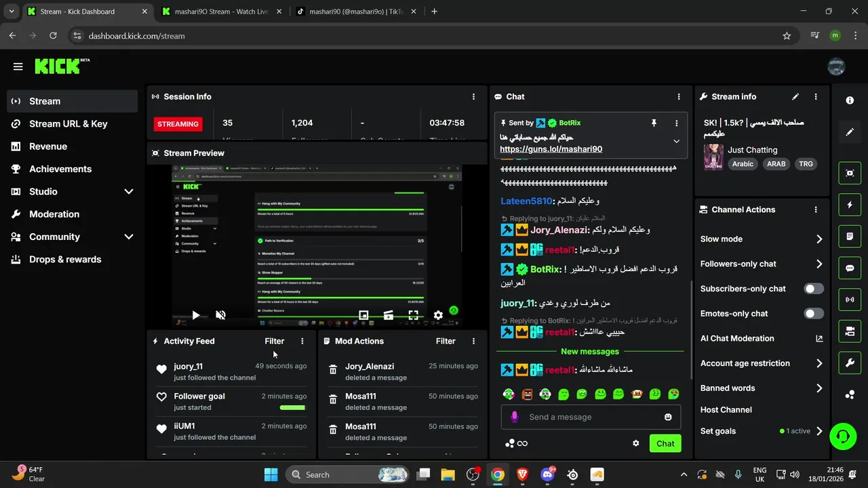This screenshot has height=488, width=868.
Task: Enter fullscreen in stream preview
Action: (413, 315)
